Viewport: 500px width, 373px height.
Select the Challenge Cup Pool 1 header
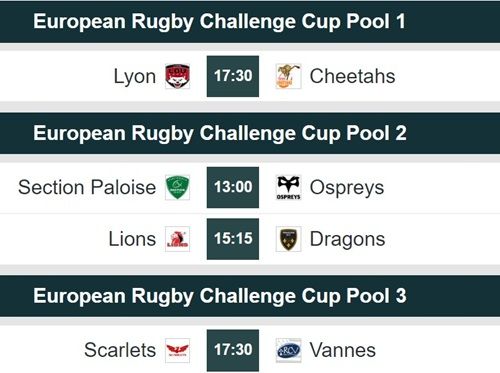click(250, 22)
